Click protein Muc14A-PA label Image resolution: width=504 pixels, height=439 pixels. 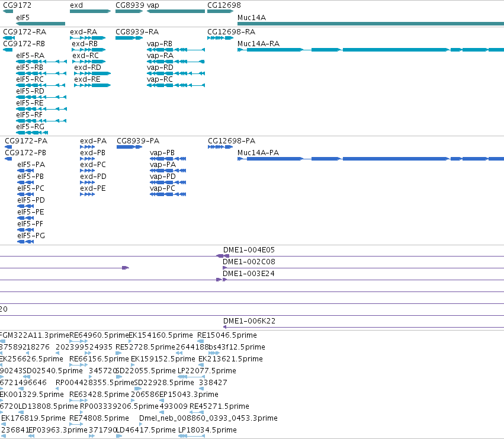pos(258,153)
